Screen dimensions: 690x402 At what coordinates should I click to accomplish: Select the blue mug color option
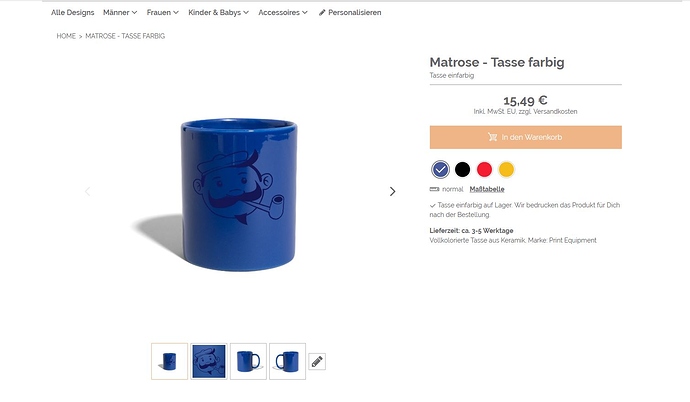coord(440,169)
